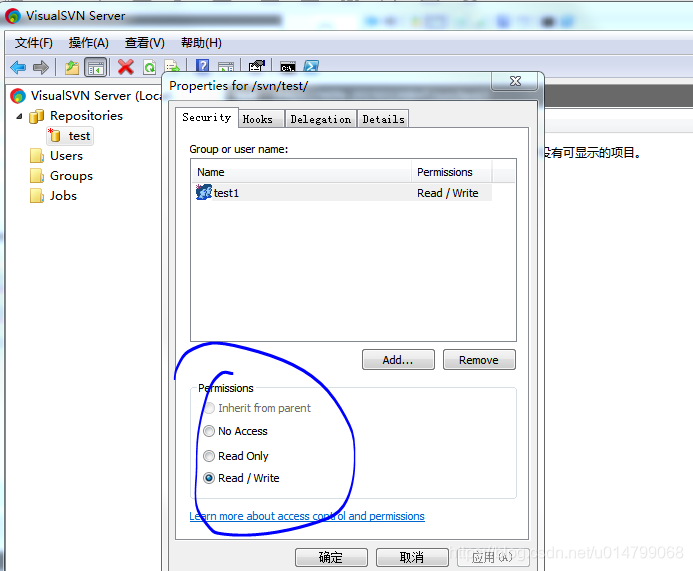Click the green Refresh page icon
Image resolution: width=693 pixels, height=571 pixels.
[x=150, y=68]
